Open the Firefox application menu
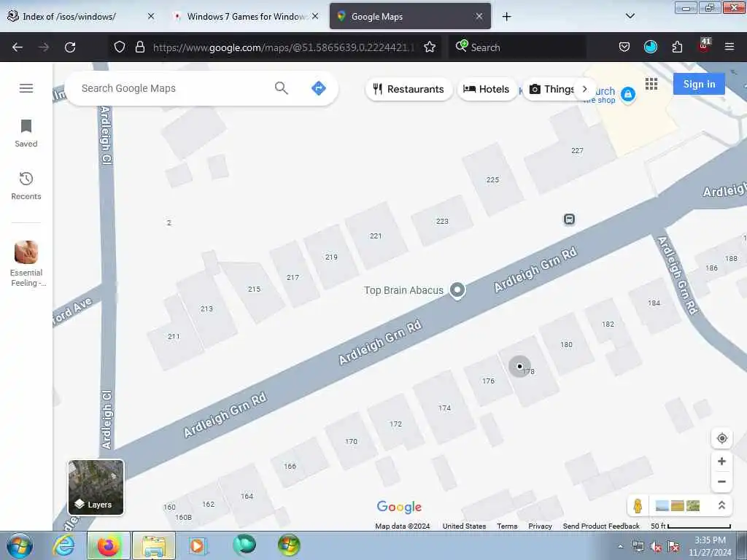Screen dimensions: 747x560 pos(729,47)
